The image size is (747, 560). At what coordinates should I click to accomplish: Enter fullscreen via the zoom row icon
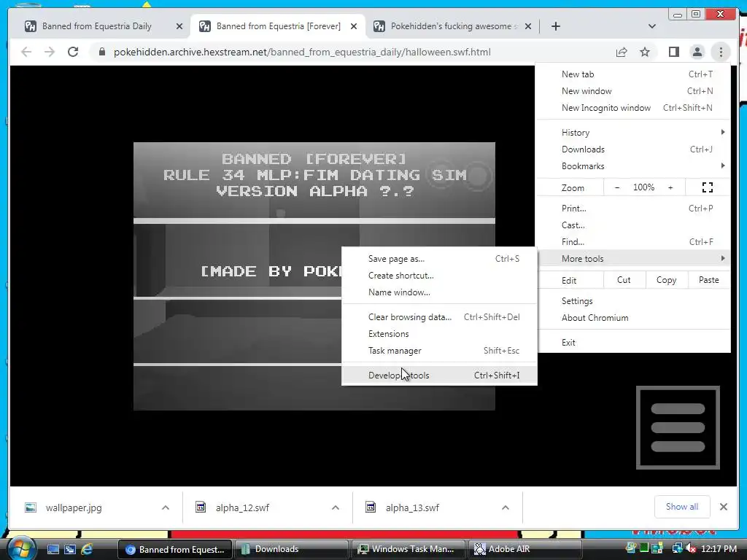pyautogui.click(x=708, y=187)
